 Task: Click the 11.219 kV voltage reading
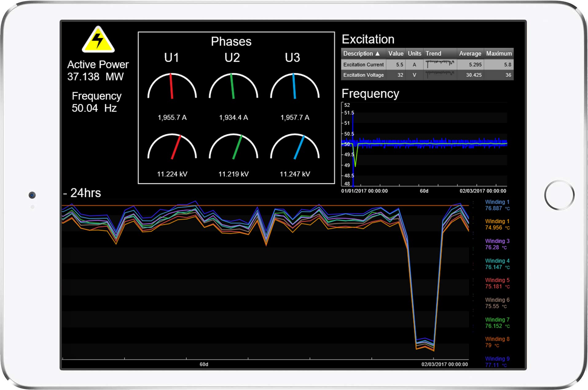[233, 174]
